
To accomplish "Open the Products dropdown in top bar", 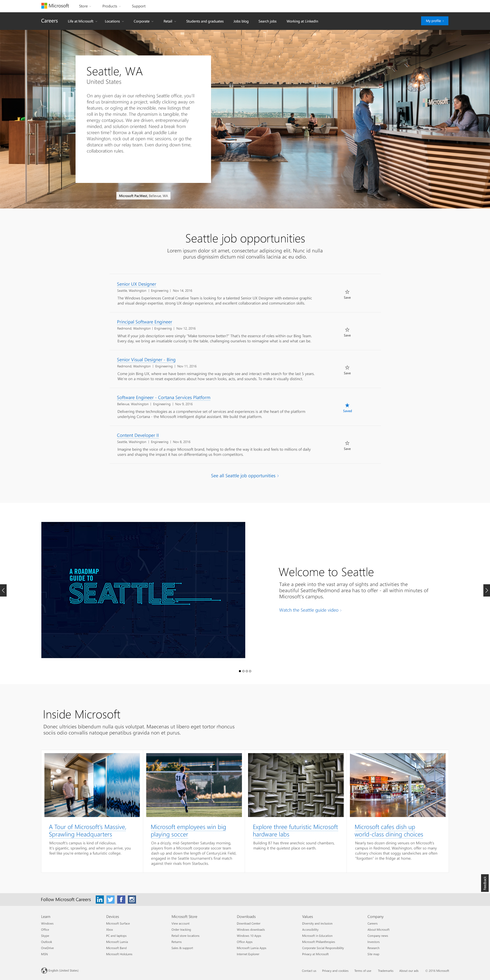I will pyautogui.click(x=111, y=6).
